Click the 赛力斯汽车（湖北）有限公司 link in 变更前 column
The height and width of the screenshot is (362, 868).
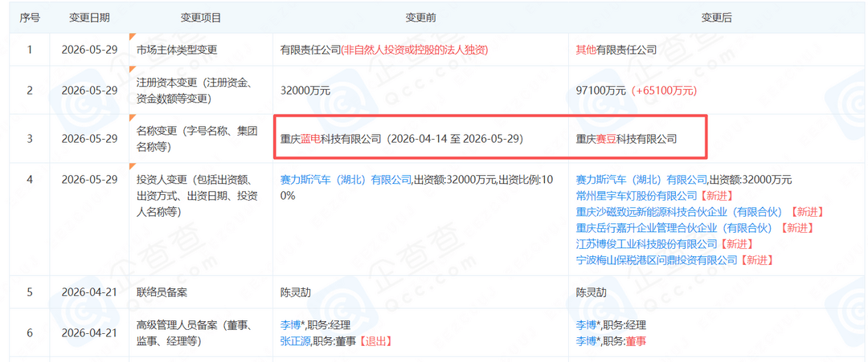pos(346,180)
